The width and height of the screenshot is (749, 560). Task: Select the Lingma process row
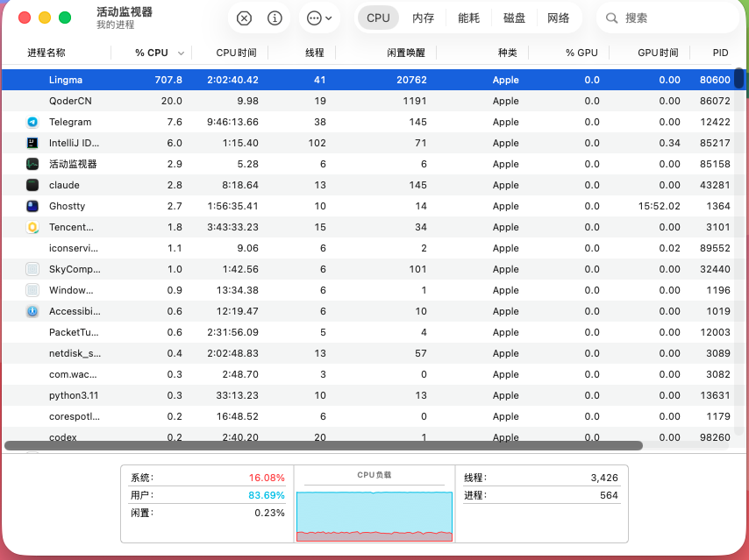[x=367, y=80]
